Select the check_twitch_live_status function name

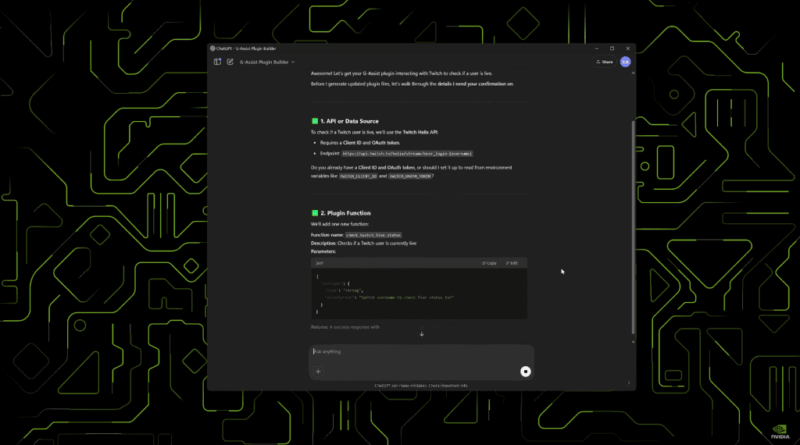(373, 235)
